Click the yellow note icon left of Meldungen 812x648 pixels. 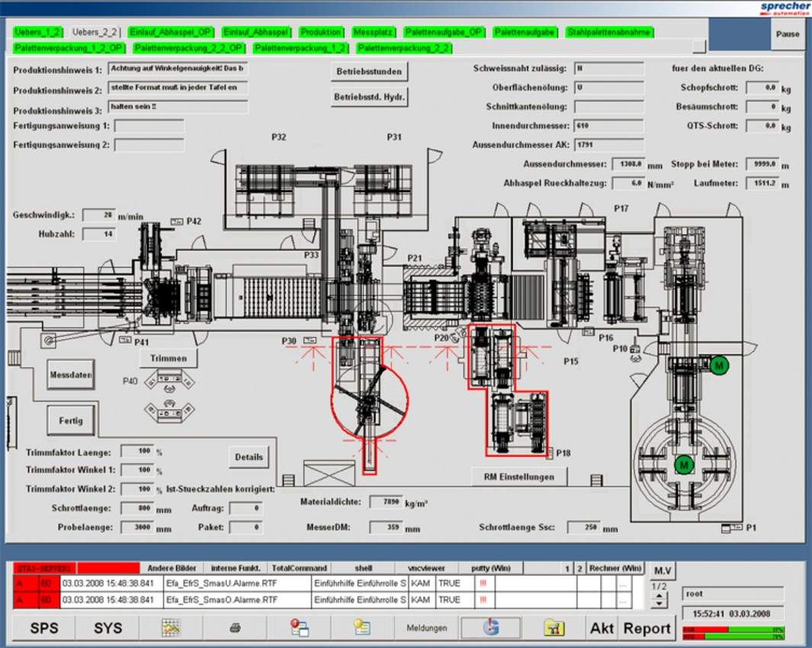[x=362, y=628]
